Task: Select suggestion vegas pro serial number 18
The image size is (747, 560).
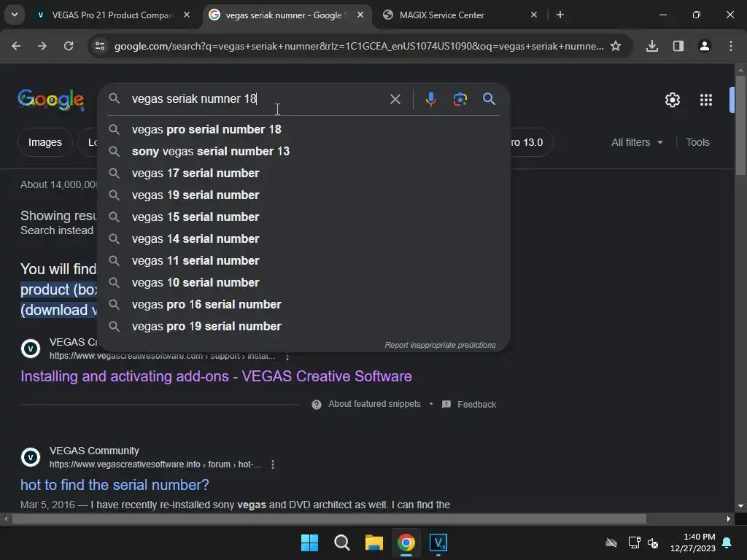Action: pyautogui.click(x=303, y=130)
